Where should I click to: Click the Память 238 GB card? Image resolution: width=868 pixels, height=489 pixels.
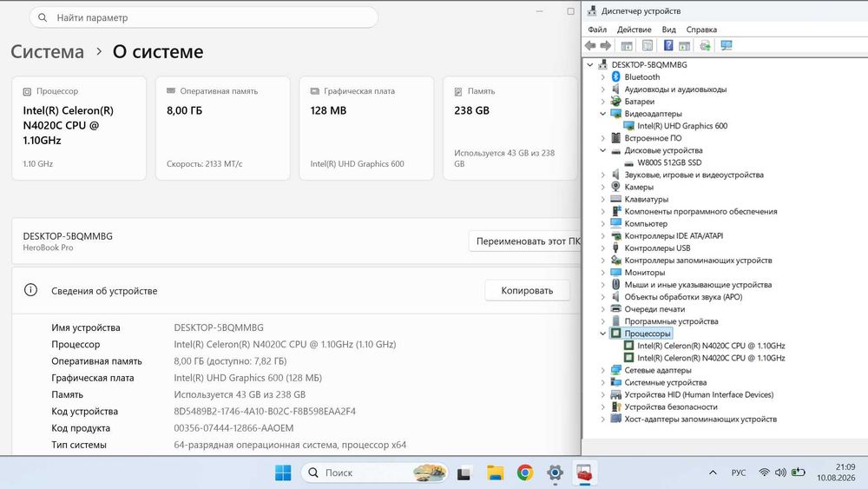(x=510, y=128)
